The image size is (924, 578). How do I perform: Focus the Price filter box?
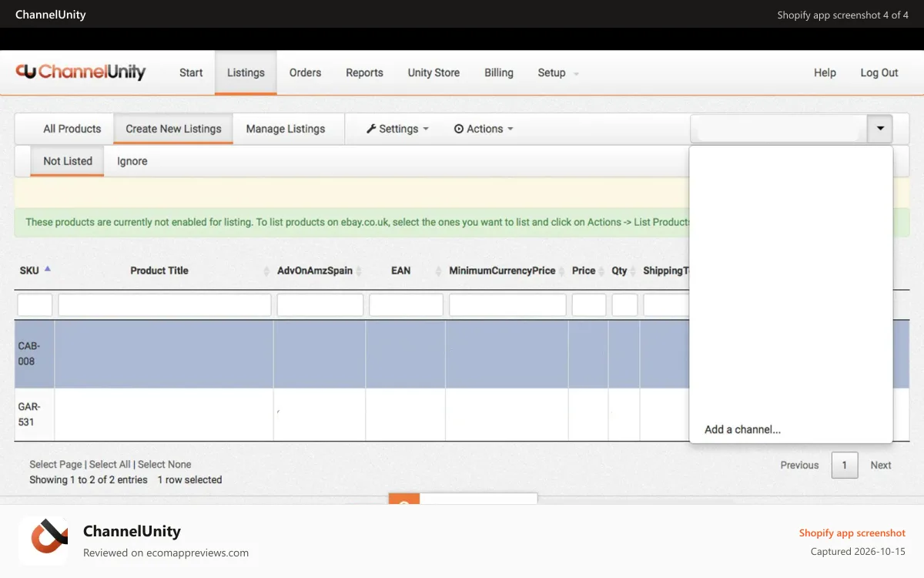[589, 304]
